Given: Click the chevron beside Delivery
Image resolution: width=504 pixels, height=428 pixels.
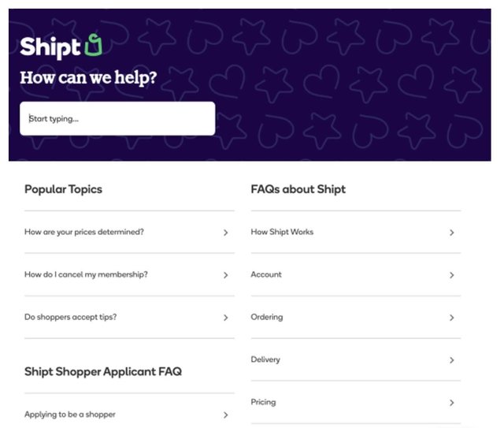Looking at the screenshot, I should click(452, 360).
